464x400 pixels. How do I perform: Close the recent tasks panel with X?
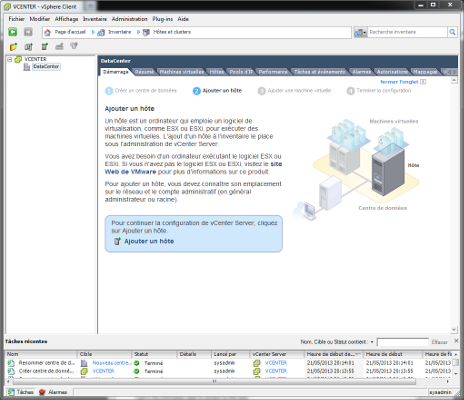[x=456, y=341]
